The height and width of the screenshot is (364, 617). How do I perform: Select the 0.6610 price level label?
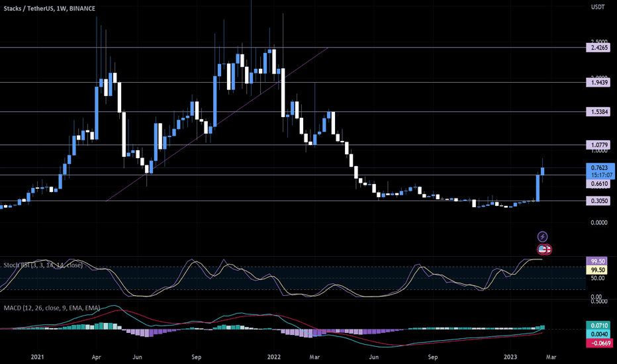[598, 184]
